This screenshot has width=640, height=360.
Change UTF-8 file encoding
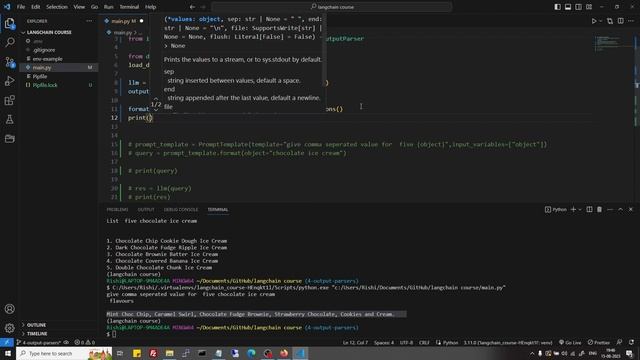tap(407, 342)
